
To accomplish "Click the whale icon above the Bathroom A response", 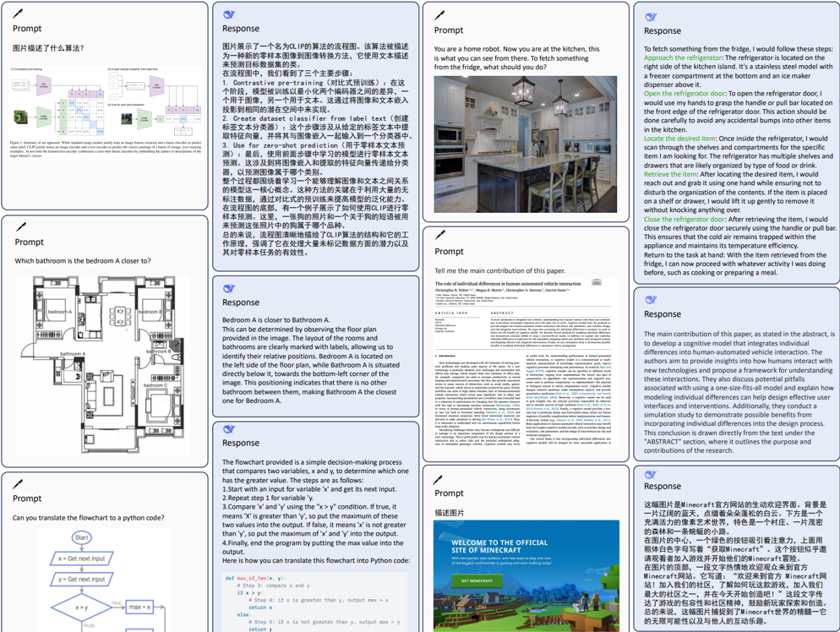I will (229, 289).
